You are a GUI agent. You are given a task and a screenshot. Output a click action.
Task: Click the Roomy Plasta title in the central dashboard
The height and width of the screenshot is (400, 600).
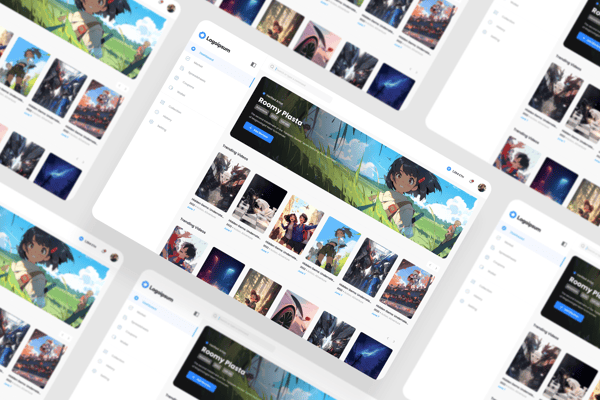coord(280,111)
